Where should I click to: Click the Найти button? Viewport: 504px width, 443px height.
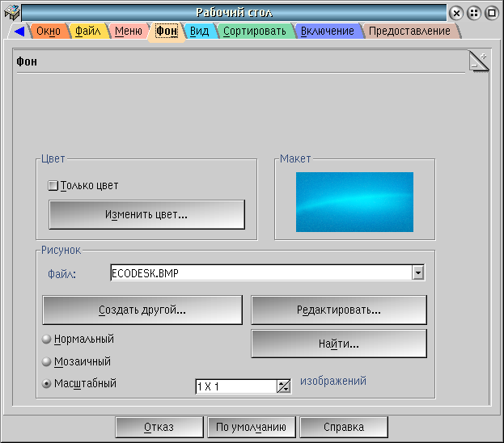(x=338, y=344)
